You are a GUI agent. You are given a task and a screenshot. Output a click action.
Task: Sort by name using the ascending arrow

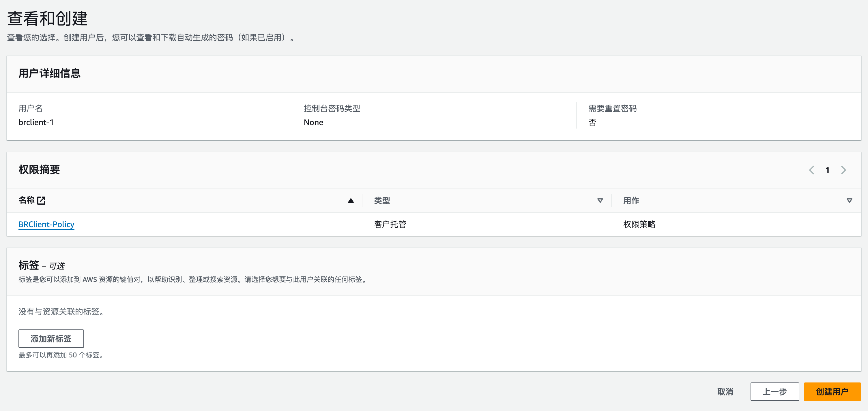350,201
